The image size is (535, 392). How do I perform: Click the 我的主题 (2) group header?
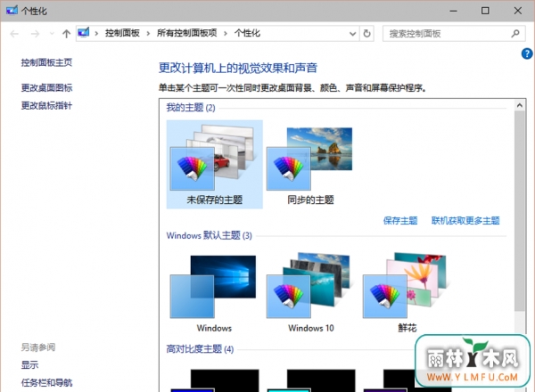click(191, 108)
